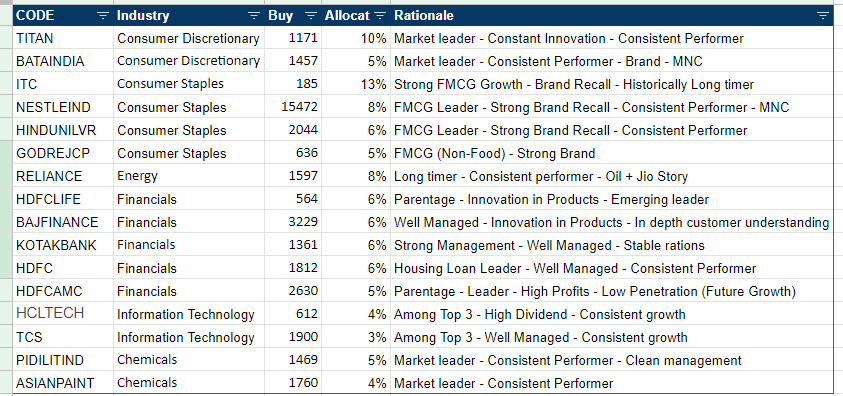Click the BAJFINANCE rationale cell

(611, 222)
